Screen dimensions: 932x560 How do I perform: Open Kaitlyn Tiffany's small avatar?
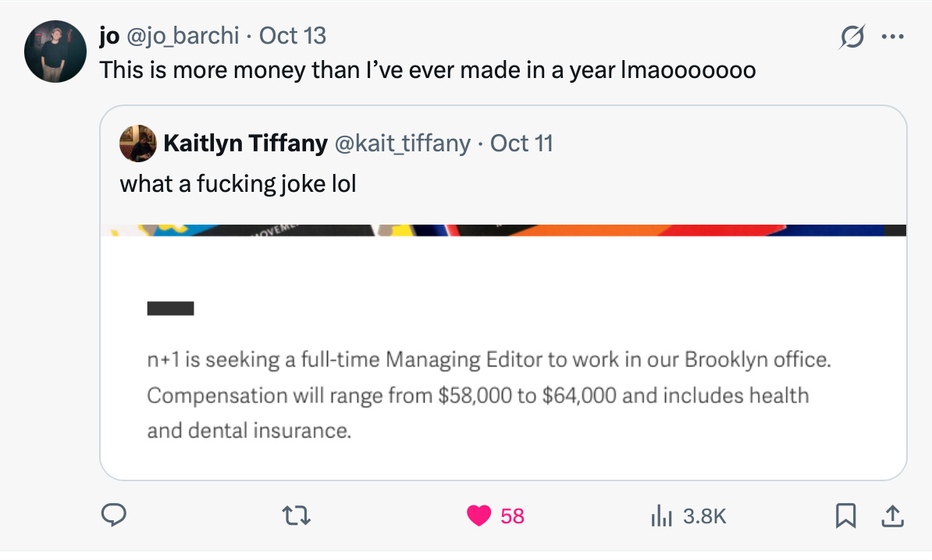click(x=137, y=144)
